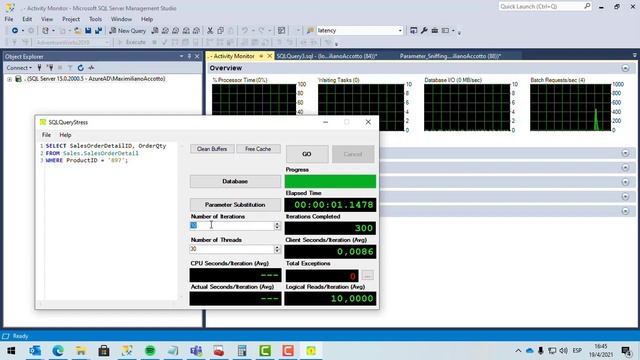Expand the first collapsed section below Overview
Screen dimensions: 640x360
(625, 153)
